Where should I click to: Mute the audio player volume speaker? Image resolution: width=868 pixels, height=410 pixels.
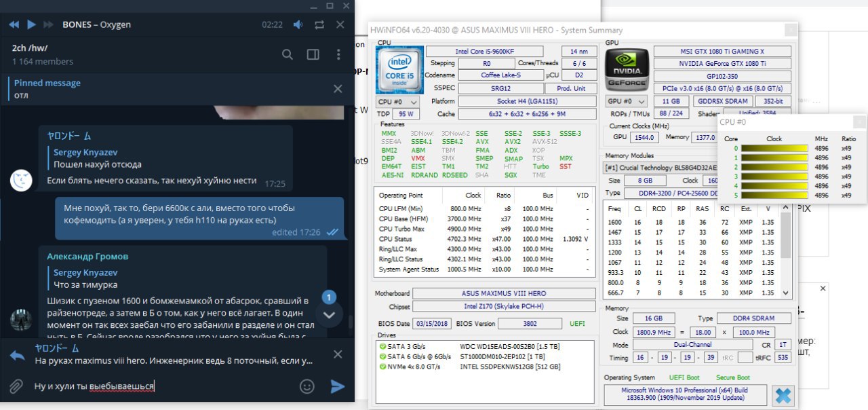298,25
